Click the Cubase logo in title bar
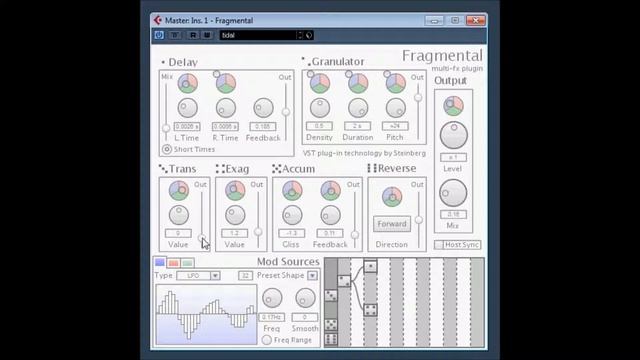The width and height of the screenshot is (640, 360). [158, 20]
